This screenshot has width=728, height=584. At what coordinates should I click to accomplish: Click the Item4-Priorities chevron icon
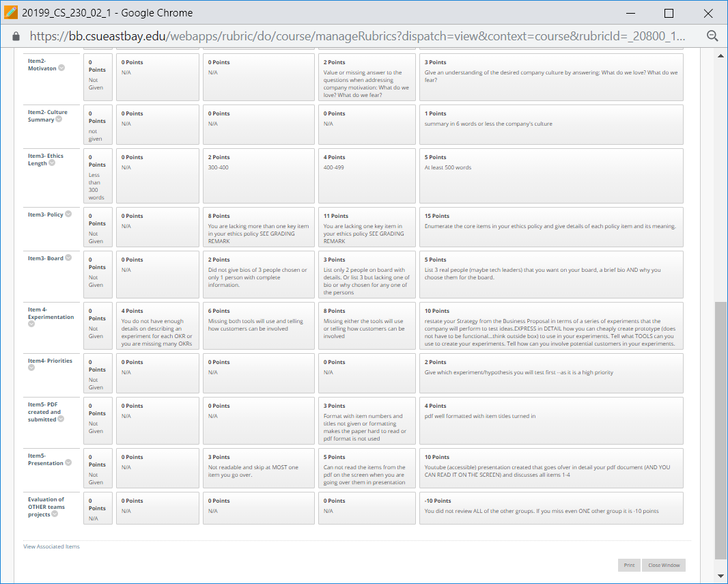point(31,368)
